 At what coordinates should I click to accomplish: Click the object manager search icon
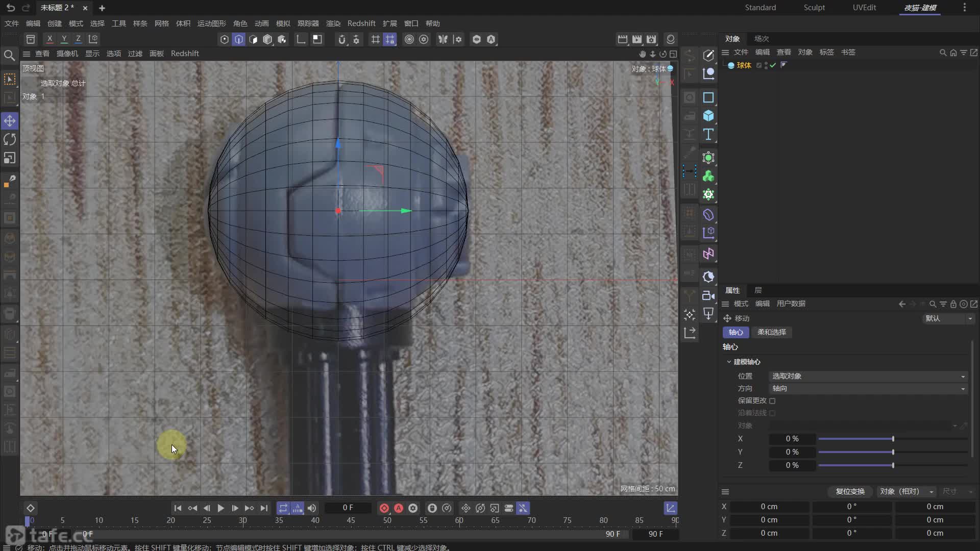(943, 53)
